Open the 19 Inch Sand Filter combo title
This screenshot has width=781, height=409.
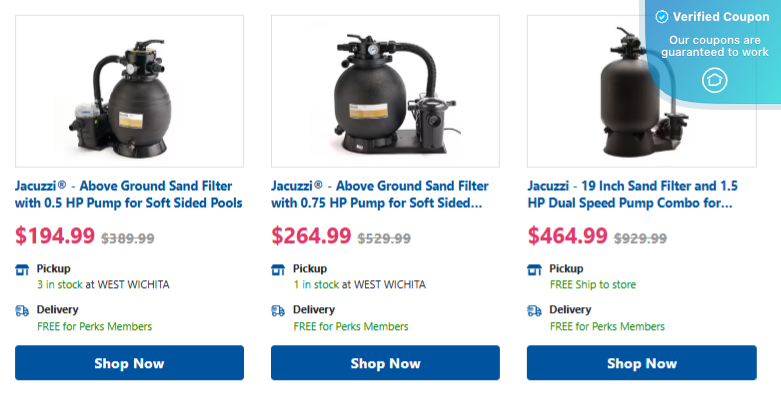632,195
